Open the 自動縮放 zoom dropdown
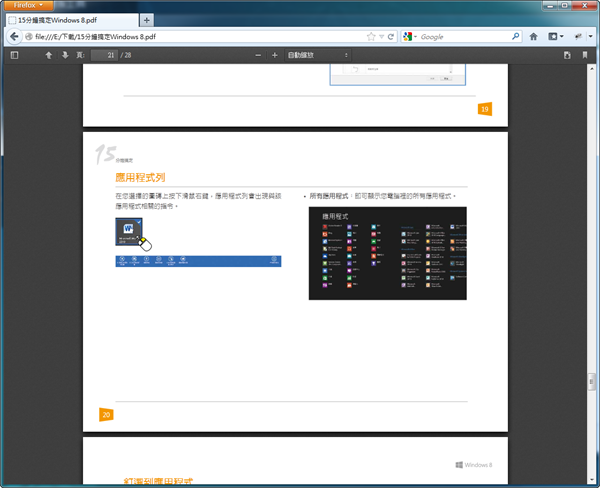This screenshot has height=488, width=600. 318,55
